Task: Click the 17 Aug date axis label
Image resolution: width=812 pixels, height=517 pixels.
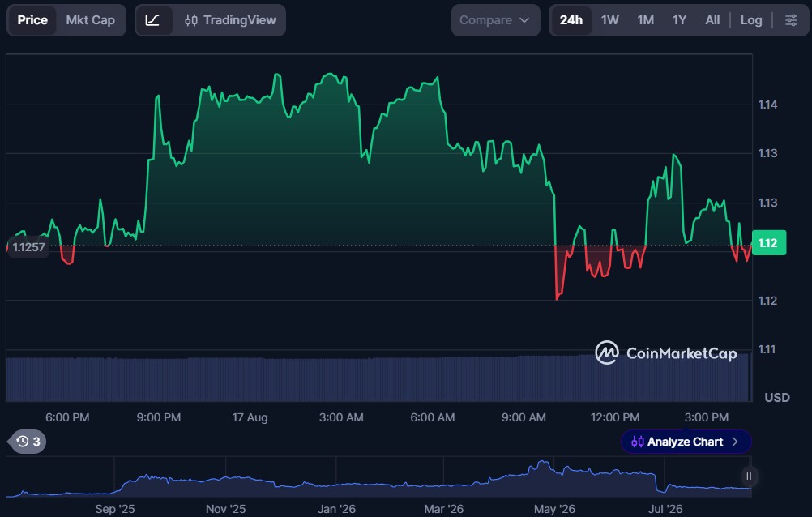Action: (250, 417)
